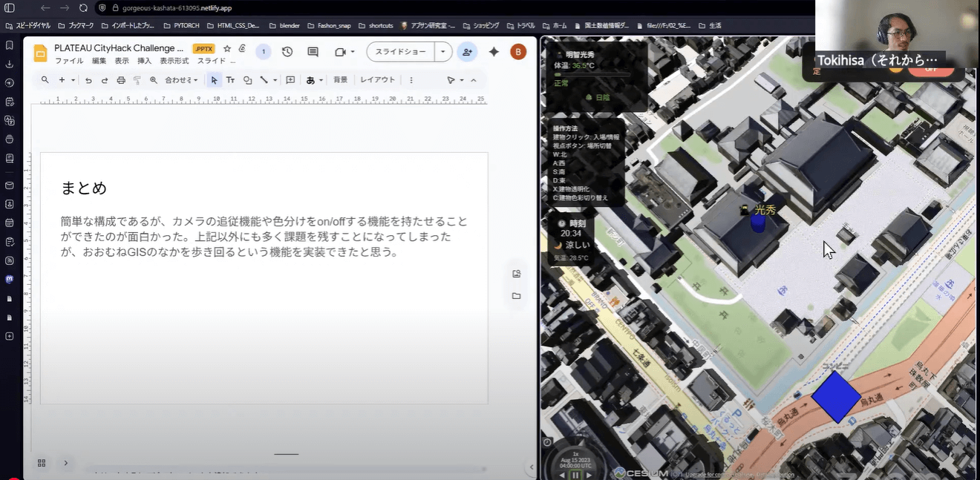Click the Gemini sparkle icon
Viewport: 980px width, 480px height.
pos(494,52)
